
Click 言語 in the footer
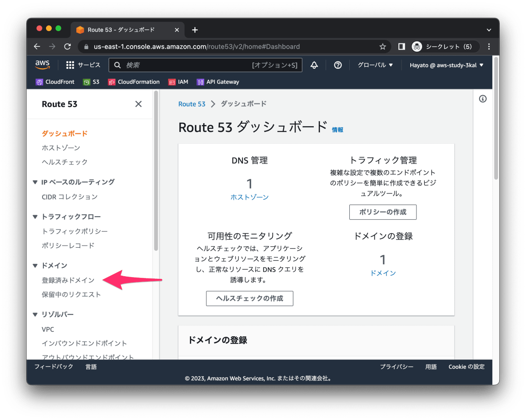(91, 367)
